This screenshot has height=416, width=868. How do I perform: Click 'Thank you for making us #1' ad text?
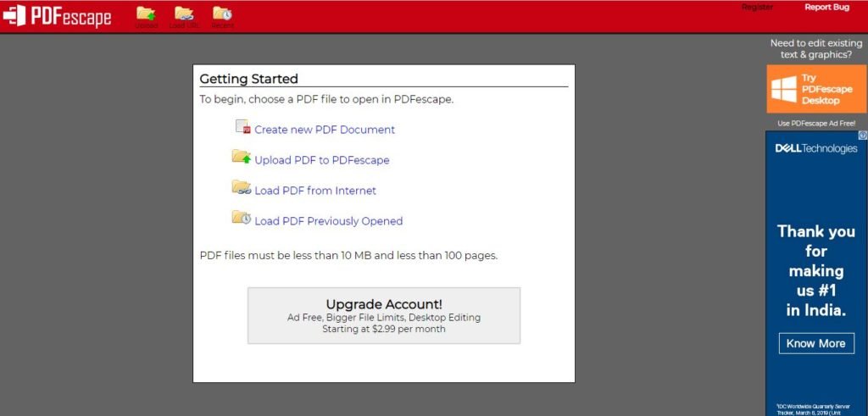coord(816,271)
